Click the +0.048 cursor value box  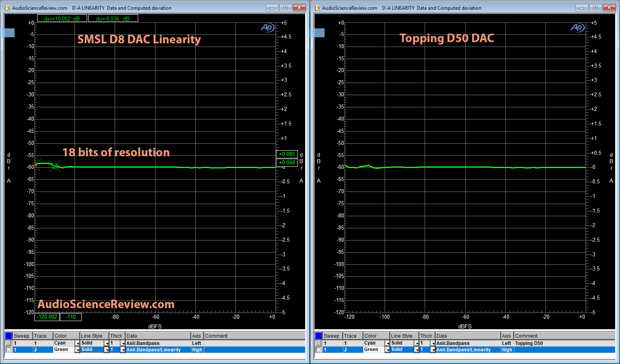[x=287, y=162]
